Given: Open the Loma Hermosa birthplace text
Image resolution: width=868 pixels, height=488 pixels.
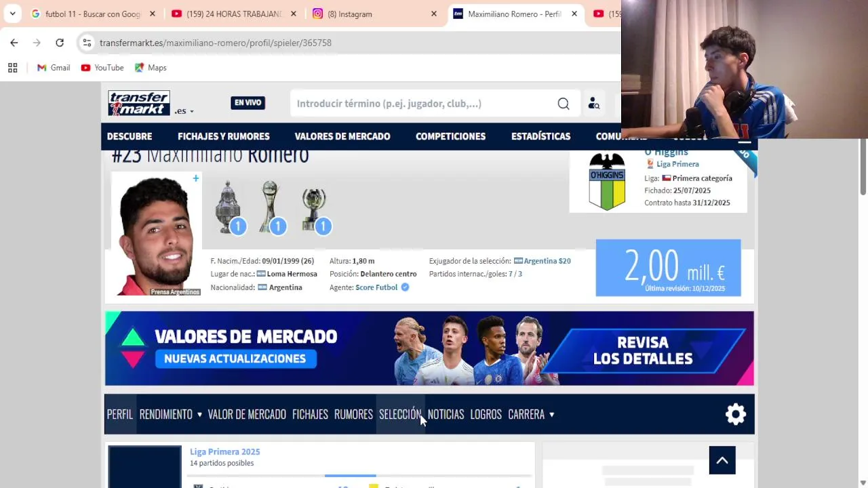Looking at the screenshot, I should (x=292, y=274).
